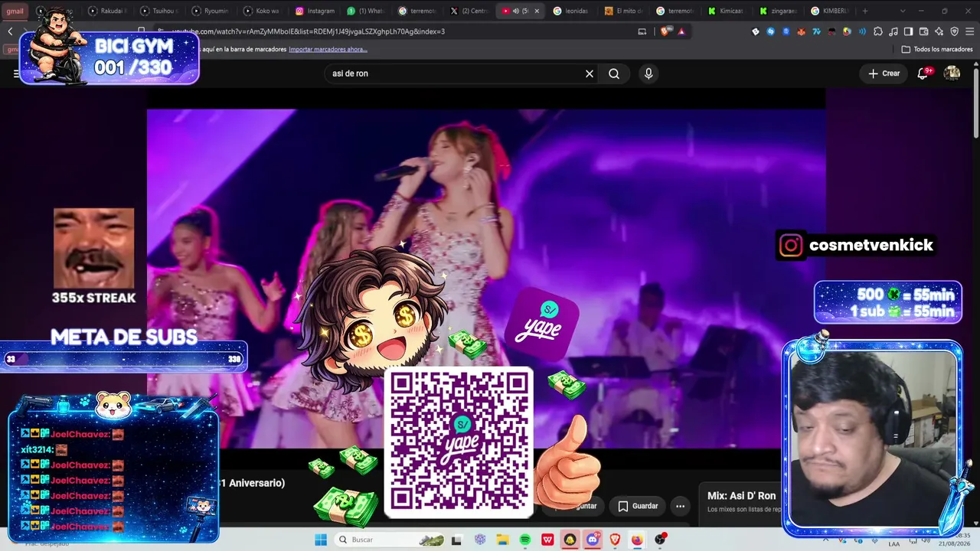Open Brave browser from the taskbar
Image resolution: width=980 pixels, height=551 pixels.
click(615, 540)
